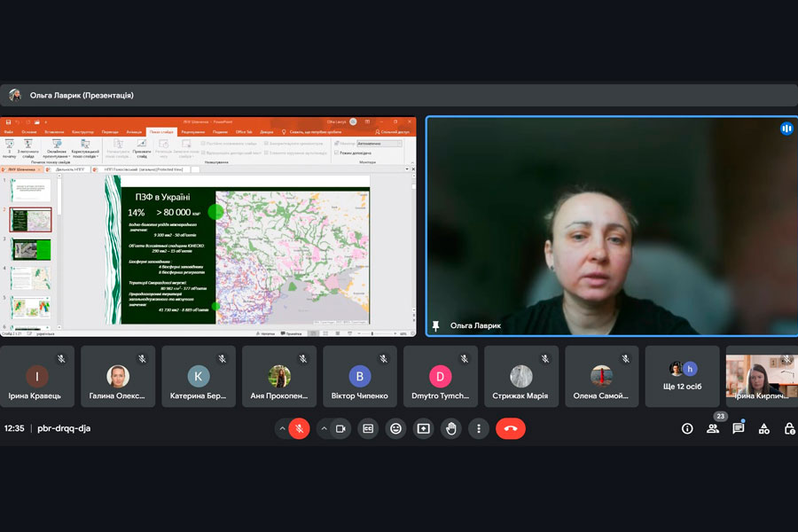Open host controls lock icon

point(789,428)
